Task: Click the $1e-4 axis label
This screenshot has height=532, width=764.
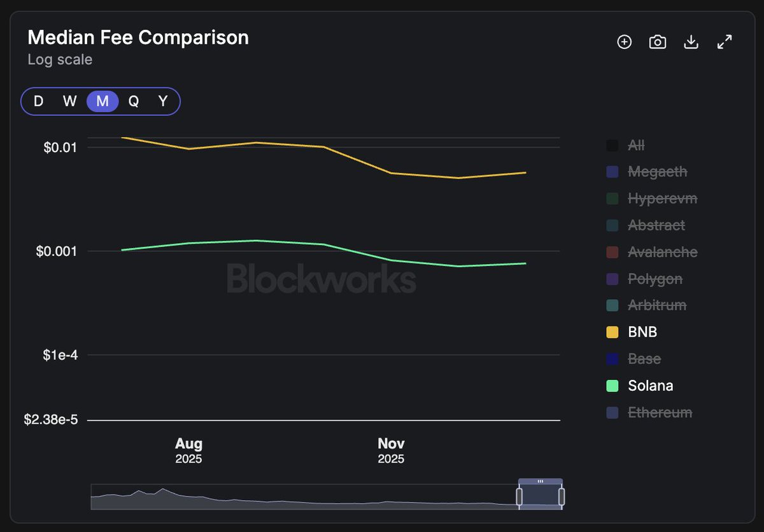Action: 59,355
